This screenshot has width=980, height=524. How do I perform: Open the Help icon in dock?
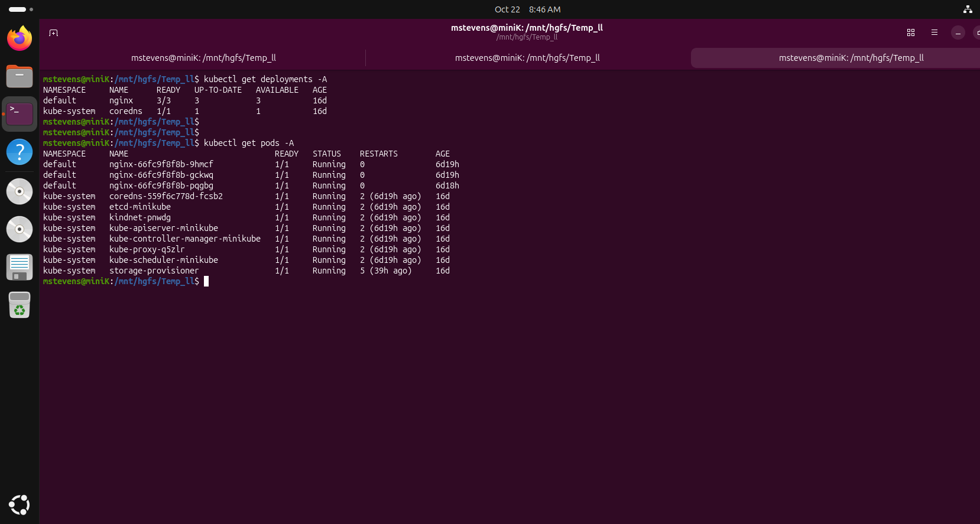[20, 152]
